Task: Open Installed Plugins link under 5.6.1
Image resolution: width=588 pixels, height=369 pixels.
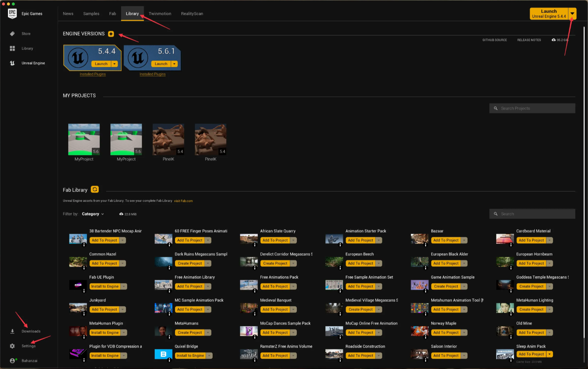Action: 153,74
